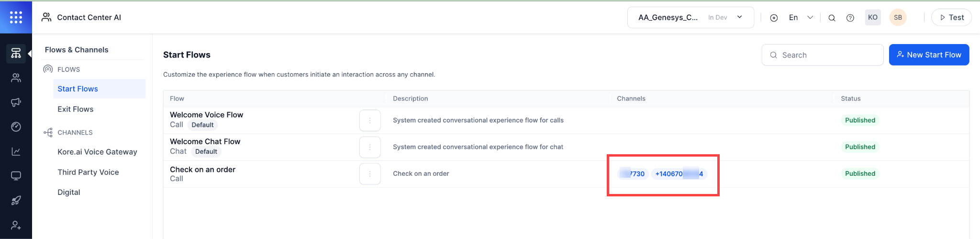Open Kore.ai Voice Gateway channel

tap(97, 152)
